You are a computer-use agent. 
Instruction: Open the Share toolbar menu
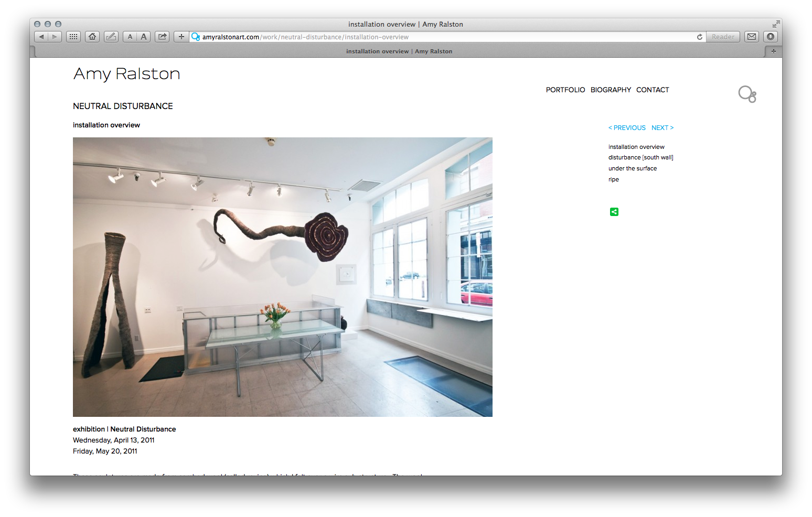162,37
